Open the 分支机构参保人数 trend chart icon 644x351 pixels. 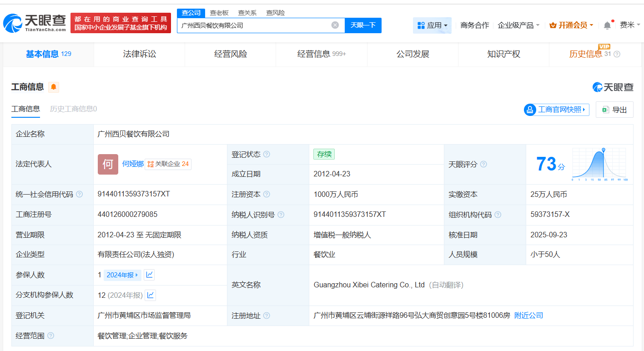pyautogui.click(x=151, y=295)
